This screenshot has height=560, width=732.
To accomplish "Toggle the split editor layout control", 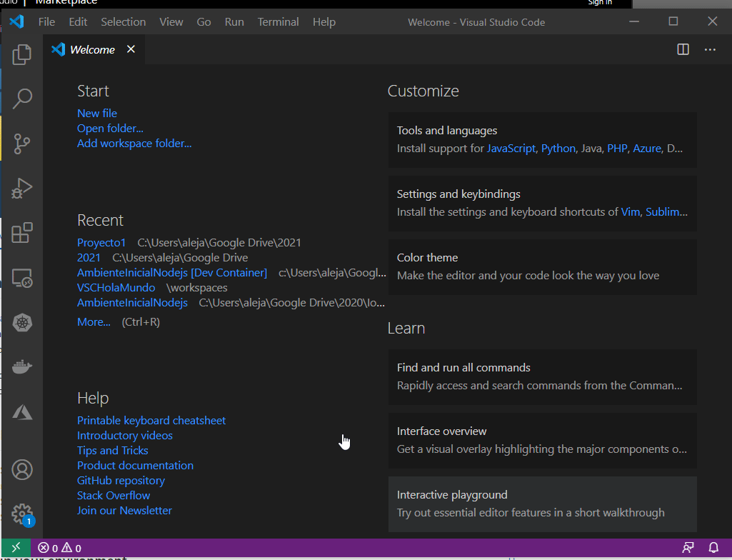I will pyautogui.click(x=683, y=49).
